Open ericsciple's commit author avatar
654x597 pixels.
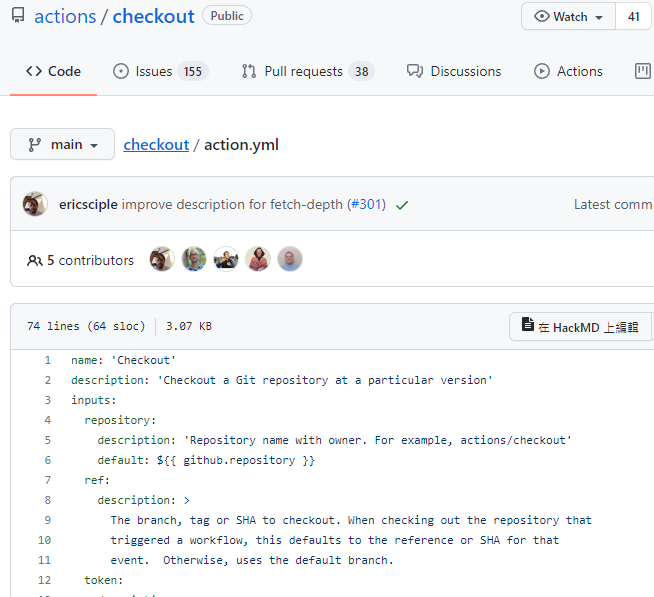tap(35, 204)
